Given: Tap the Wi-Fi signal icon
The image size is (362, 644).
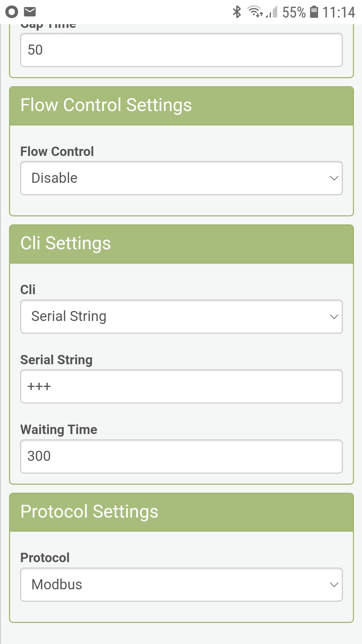Looking at the screenshot, I should pyautogui.click(x=255, y=11).
